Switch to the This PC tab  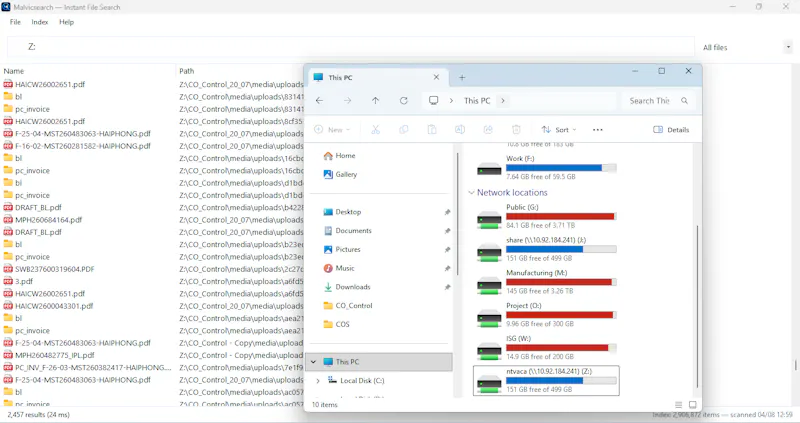(378, 77)
